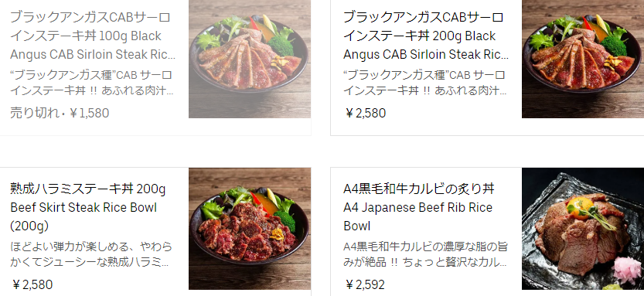Select the Beef Skirt Steak Rice Bowl English name

click(83, 216)
